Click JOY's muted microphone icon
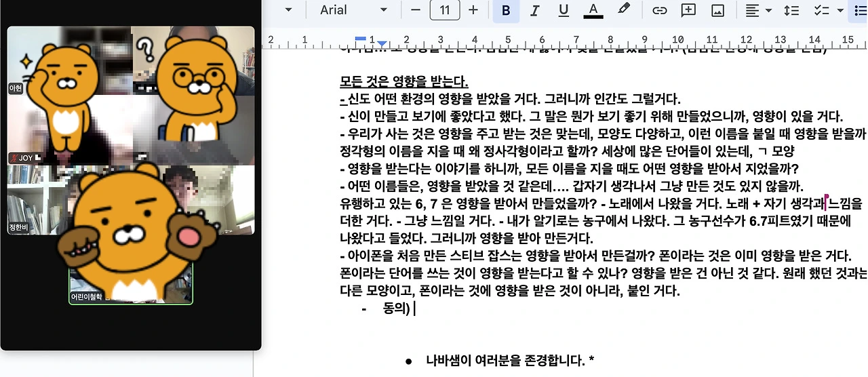The image size is (868, 377). click(x=13, y=158)
